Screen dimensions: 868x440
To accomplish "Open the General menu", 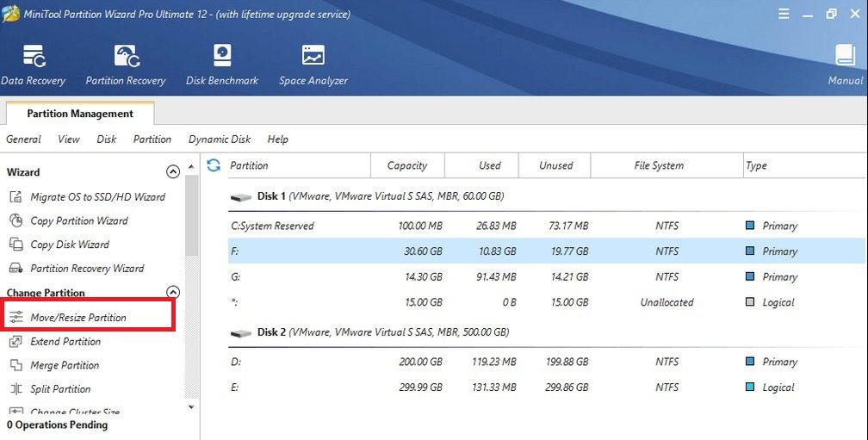I will tap(24, 139).
